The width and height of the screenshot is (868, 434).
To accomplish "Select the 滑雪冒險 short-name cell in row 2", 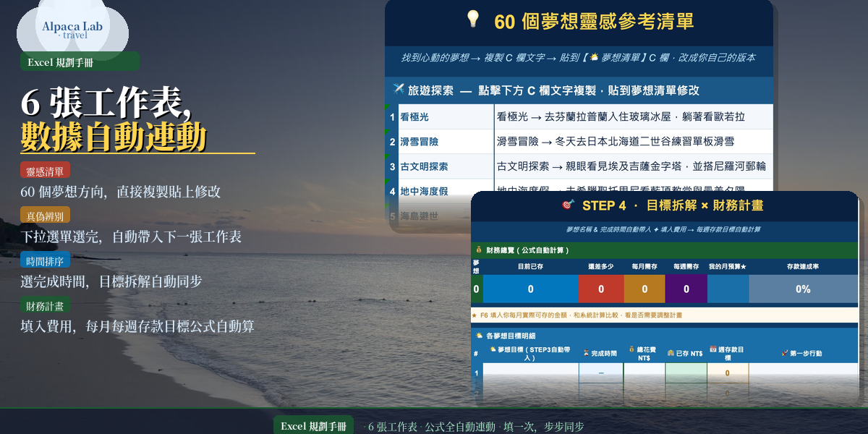I will click(x=446, y=142).
